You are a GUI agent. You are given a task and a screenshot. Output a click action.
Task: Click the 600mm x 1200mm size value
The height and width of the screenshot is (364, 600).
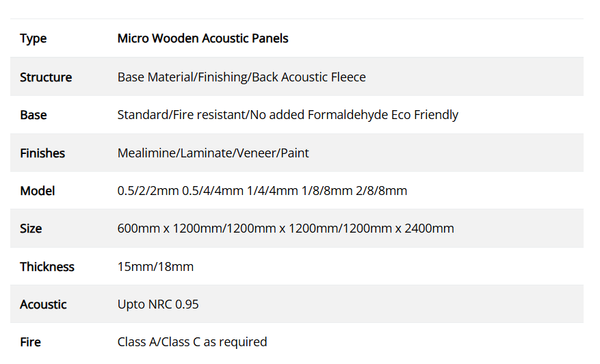[285, 229]
